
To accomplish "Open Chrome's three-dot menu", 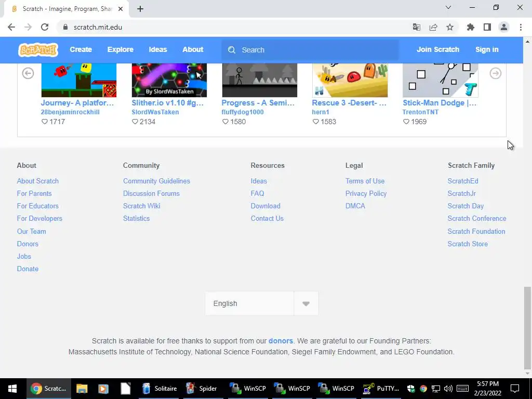I will (521, 27).
